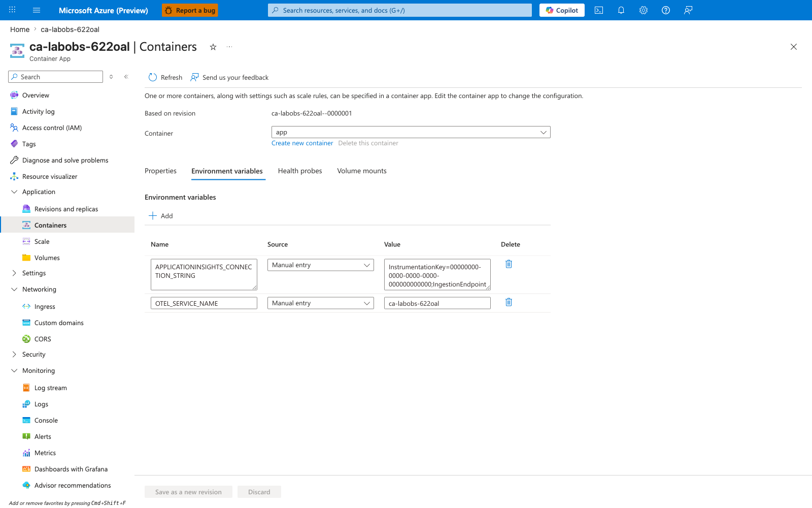Viewport: 812px width, 508px height.
Task: Click the OTEL_SERVICE_NAME name field
Action: click(x=204, y=303)
